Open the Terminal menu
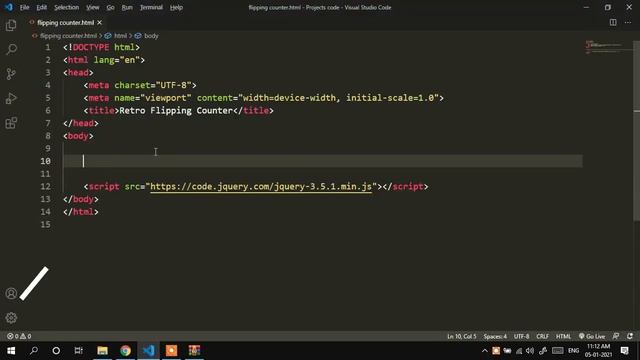Image resolution: width=640 pixels, height=360 pixels. pos(151,7)
